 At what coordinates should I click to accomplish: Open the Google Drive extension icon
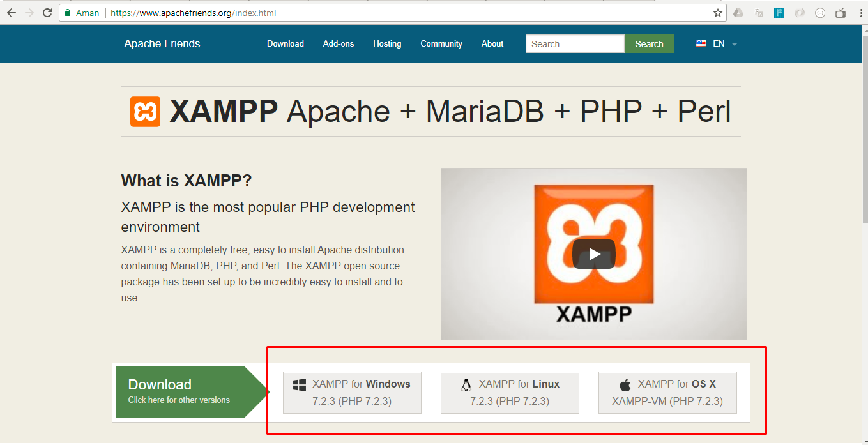[738, 13]
